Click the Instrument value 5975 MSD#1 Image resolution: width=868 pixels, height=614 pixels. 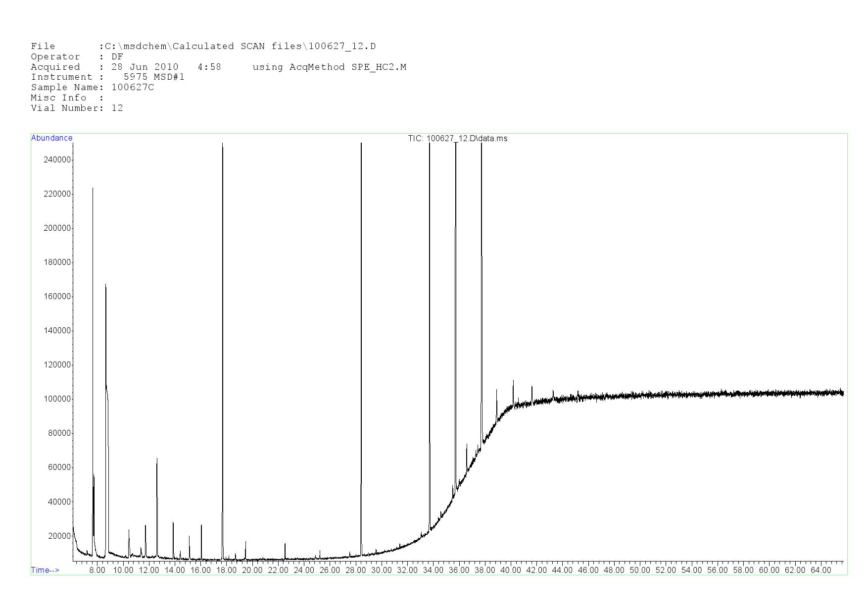(x=154, y=77)
